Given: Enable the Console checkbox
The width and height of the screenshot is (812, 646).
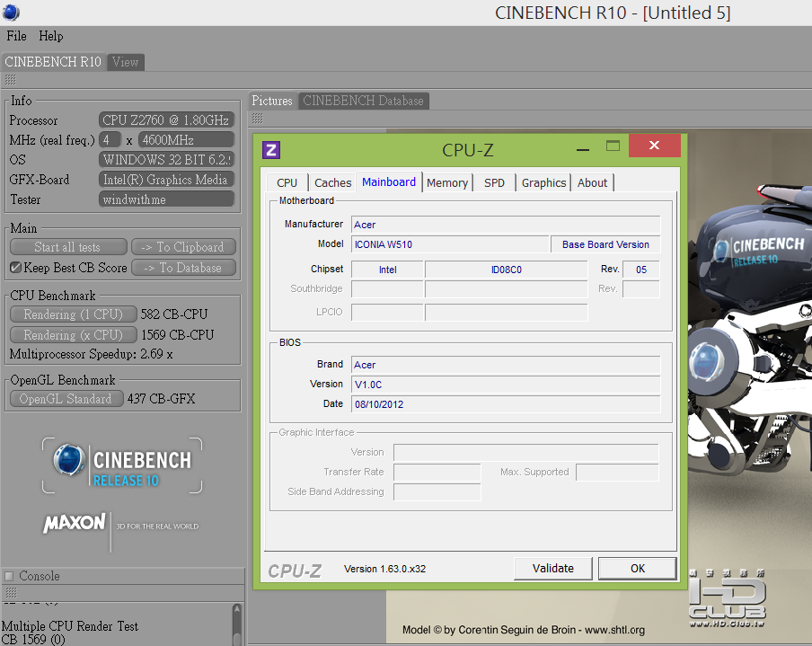Looking at the screenshot, I should click(x=9, y=576).
